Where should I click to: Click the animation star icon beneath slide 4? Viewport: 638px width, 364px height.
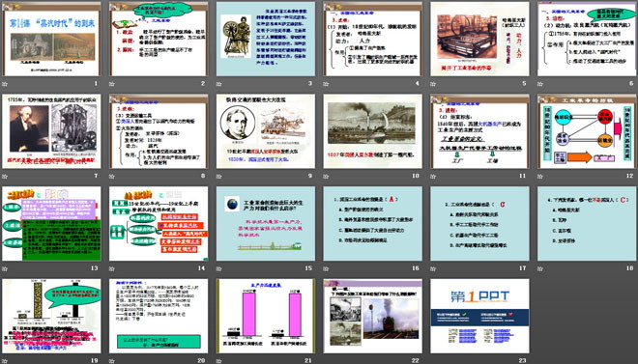[x=326, y=84]
